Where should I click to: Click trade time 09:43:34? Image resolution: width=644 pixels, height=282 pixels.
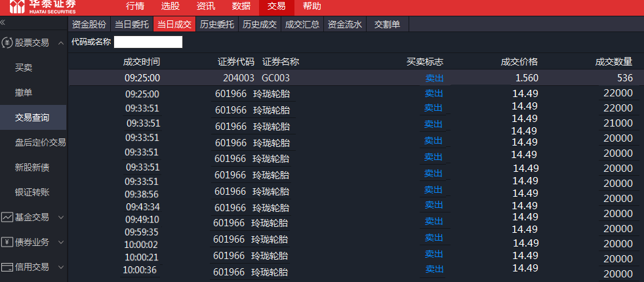click(143, 207)
